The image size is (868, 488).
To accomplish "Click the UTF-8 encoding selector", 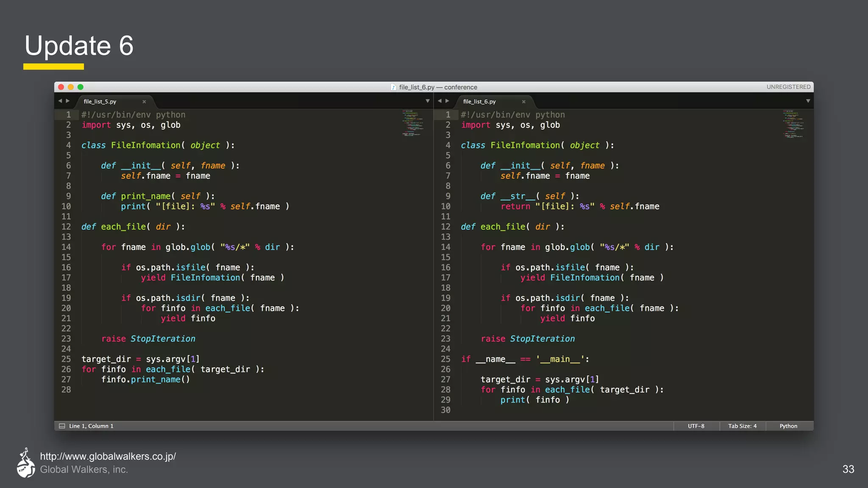I will tap(696, 426).
